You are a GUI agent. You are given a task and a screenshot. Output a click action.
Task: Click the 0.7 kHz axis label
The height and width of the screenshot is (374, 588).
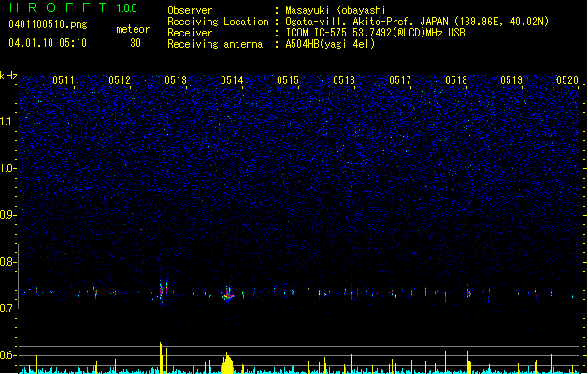(x=8, y=309)
